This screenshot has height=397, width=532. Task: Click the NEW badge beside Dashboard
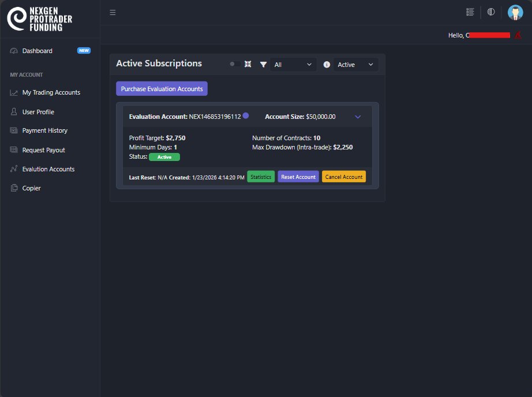pos(84,51)
